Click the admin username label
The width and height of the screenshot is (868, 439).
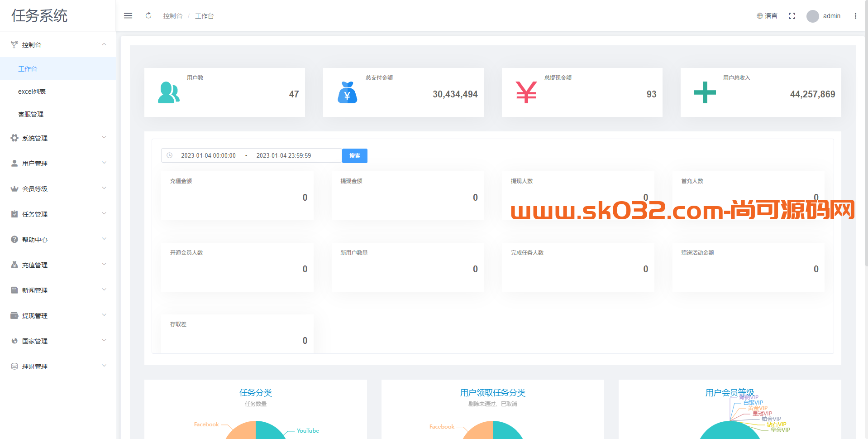click(x=832, y=16)
